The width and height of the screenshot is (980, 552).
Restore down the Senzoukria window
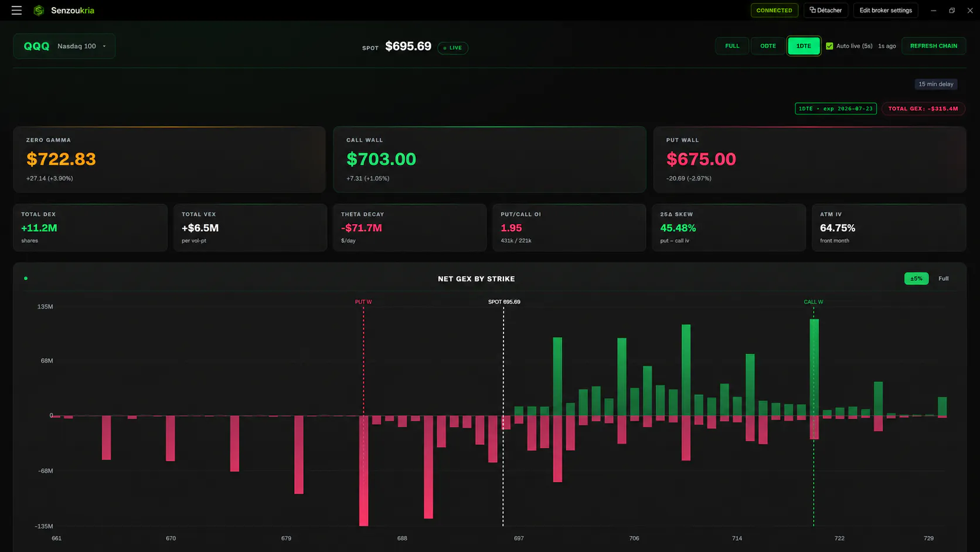[952, 11]
